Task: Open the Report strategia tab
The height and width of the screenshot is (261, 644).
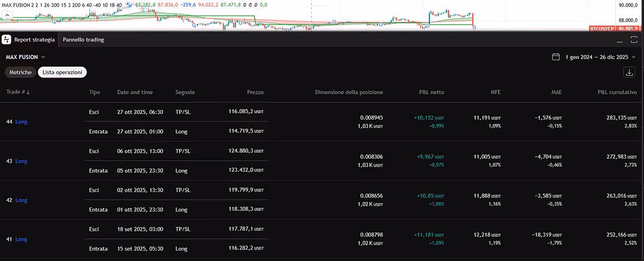Action: 35,40
